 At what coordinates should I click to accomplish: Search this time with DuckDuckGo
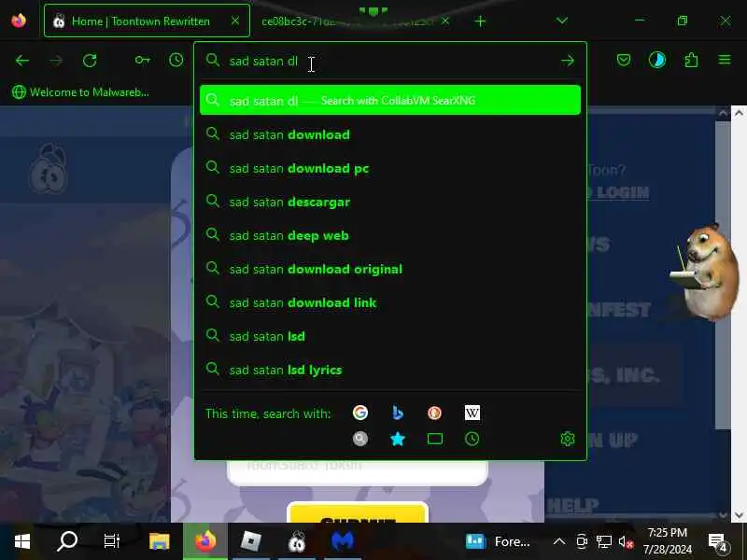(x=434, y=413)
